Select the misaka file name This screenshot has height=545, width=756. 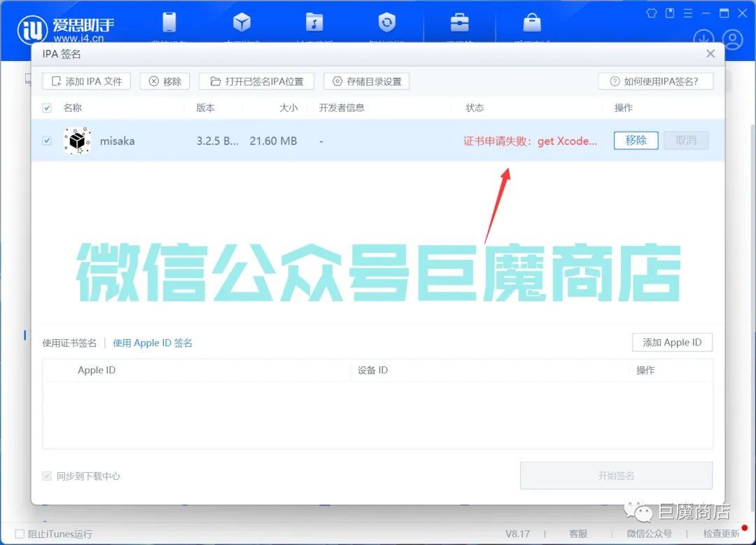coord(117,141)
